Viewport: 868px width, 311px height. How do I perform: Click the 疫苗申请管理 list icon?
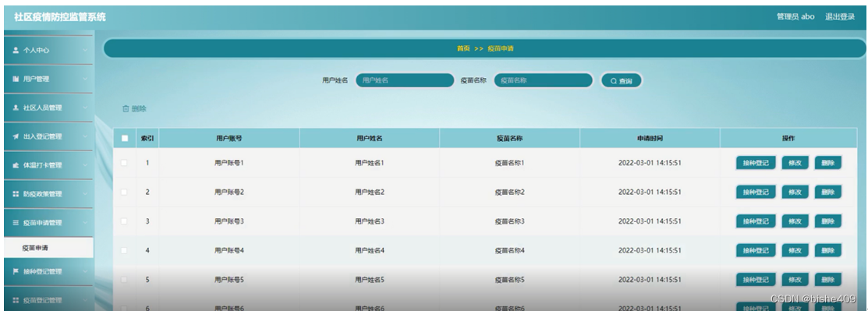(16, 223)
